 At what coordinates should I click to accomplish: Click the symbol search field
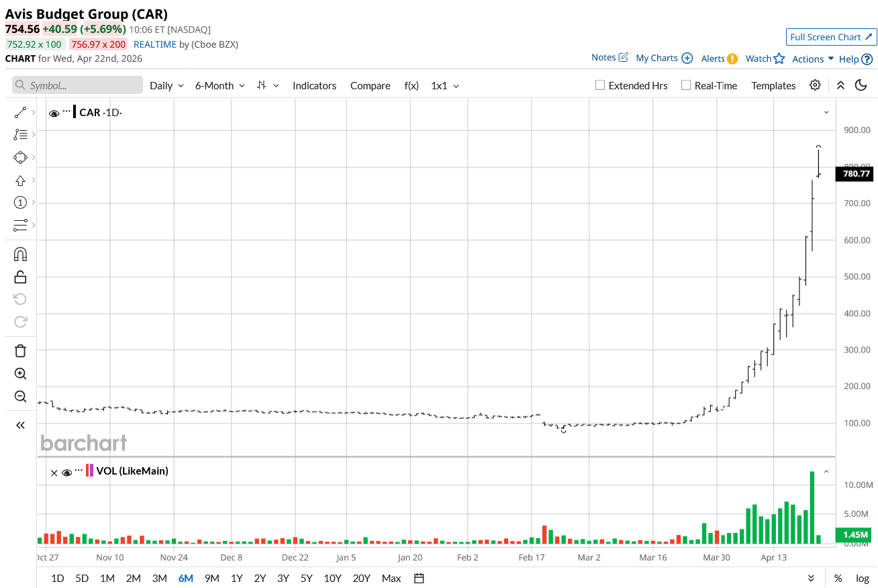[x=77, y=85]
